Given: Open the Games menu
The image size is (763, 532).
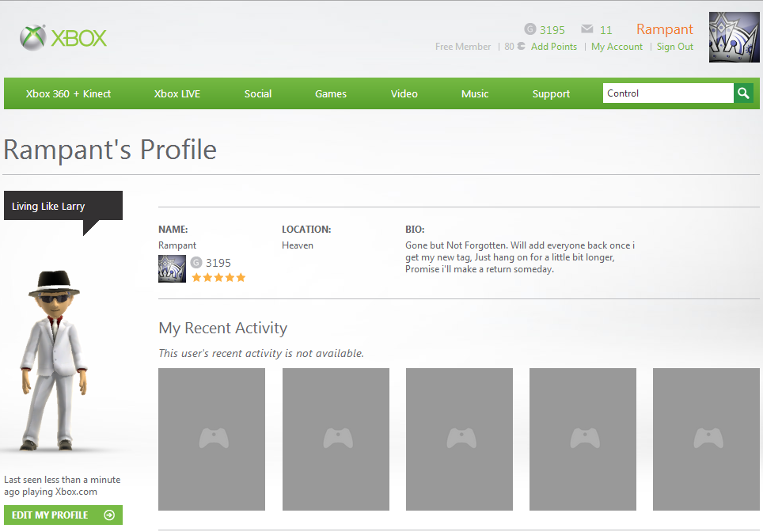Looking at the screenshot, I should click(331, 93).
